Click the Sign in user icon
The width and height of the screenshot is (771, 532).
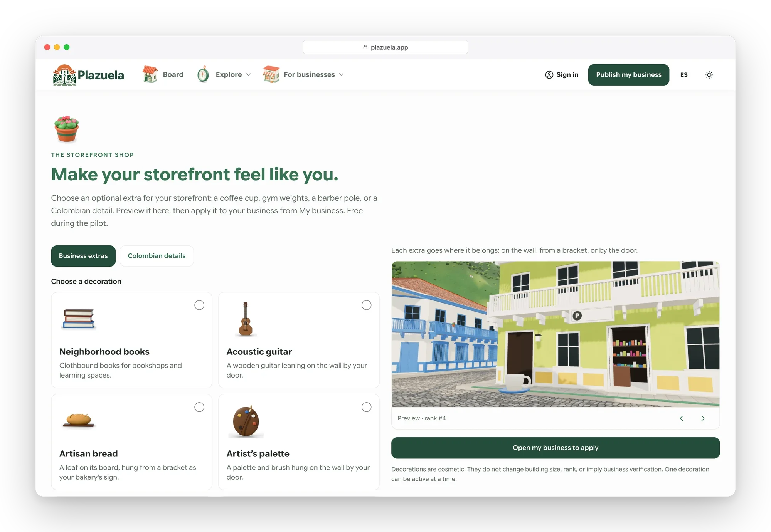(x=549, y=75)
